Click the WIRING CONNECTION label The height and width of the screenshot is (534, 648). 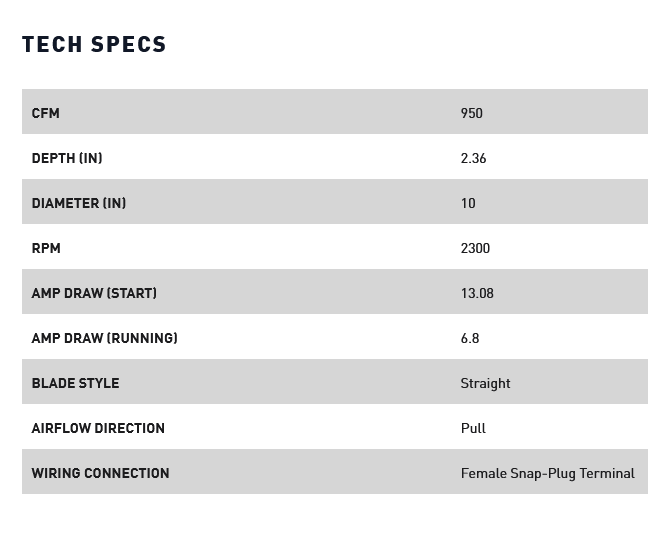(x=100, y=473)
